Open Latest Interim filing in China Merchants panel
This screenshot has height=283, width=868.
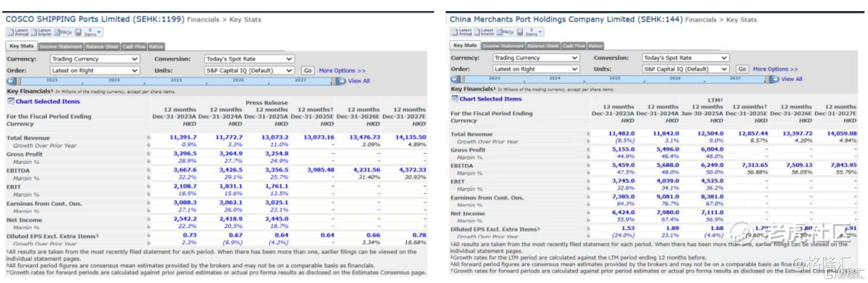484,32
